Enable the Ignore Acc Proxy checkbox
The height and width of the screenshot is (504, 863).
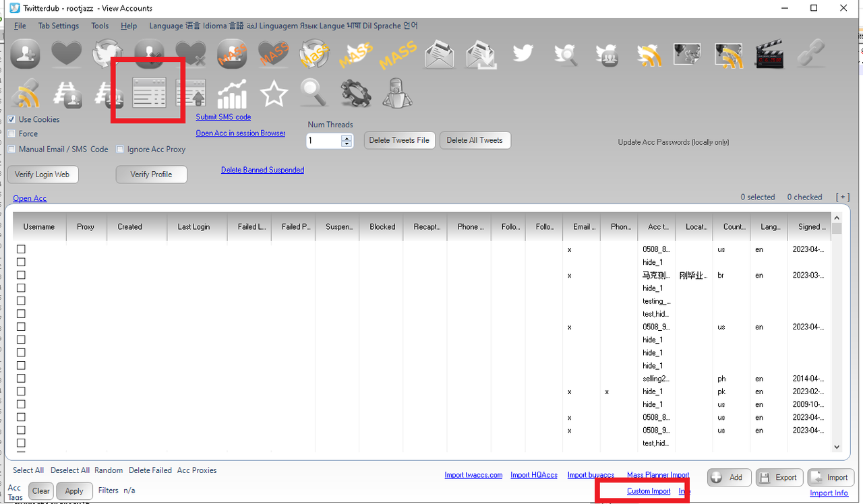point(120,149)
